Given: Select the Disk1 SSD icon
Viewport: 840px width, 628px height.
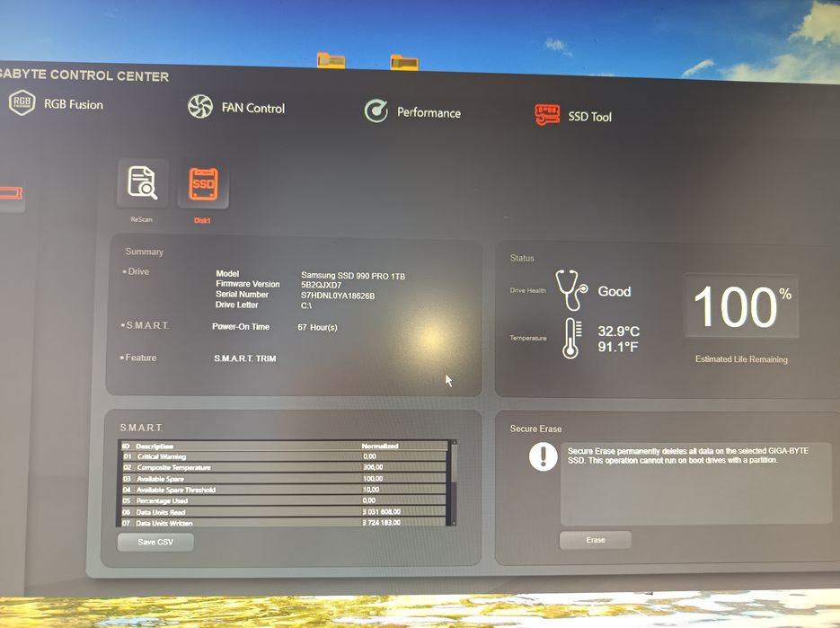Looking at the screenshot, I should coord(203,184).
